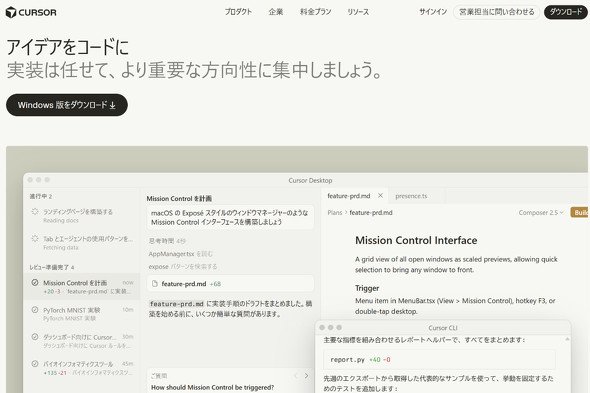
Task: Open the Composer 2.5 model dropdown
Action: [541, 213]
